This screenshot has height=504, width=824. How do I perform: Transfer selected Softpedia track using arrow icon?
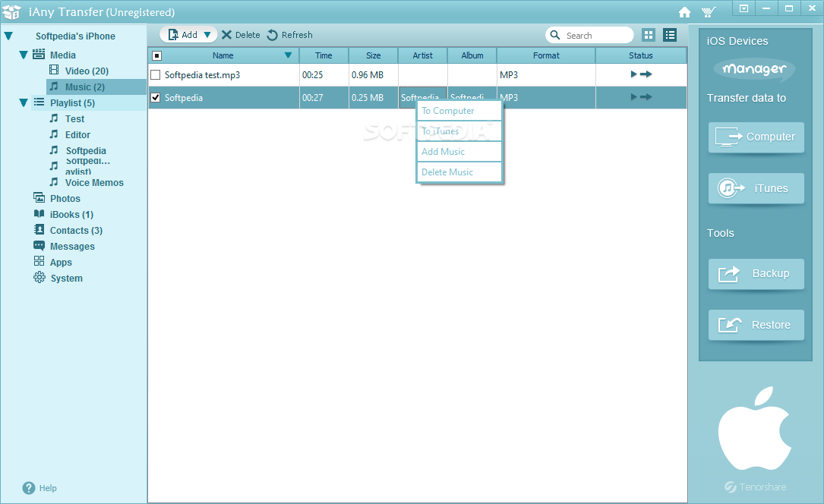[646, 97]
